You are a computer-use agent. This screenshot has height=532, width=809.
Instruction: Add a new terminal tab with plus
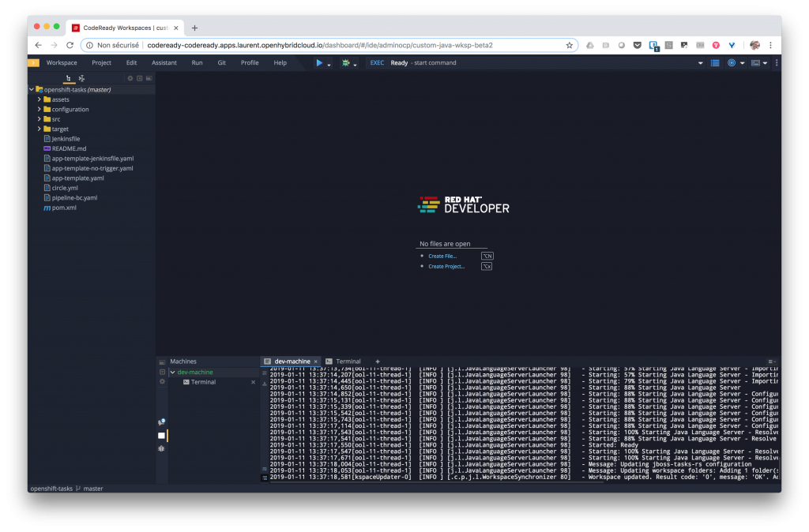[377, 361]
